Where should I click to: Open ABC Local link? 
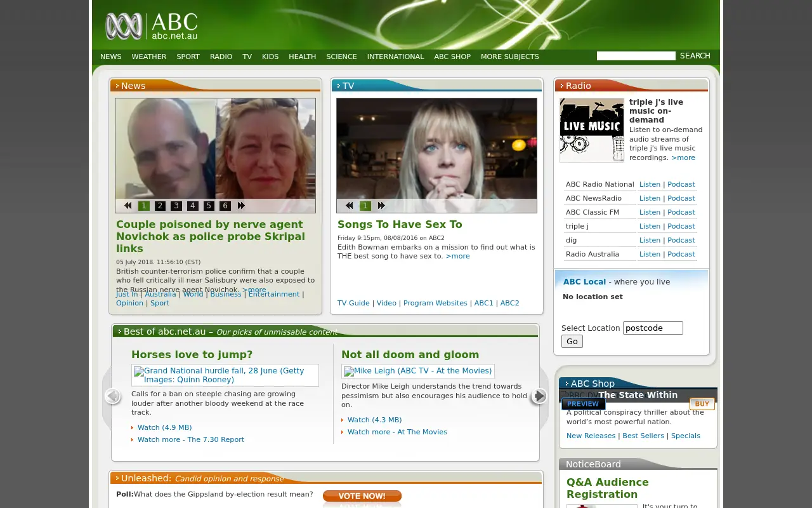click(x=584, y=282)
